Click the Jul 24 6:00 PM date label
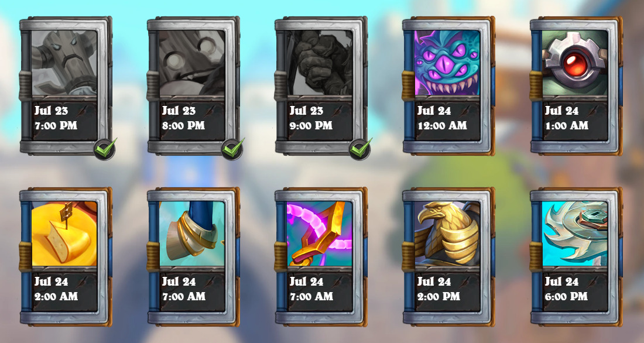Screen dimensions: 644x343 [x=566, y=289]
